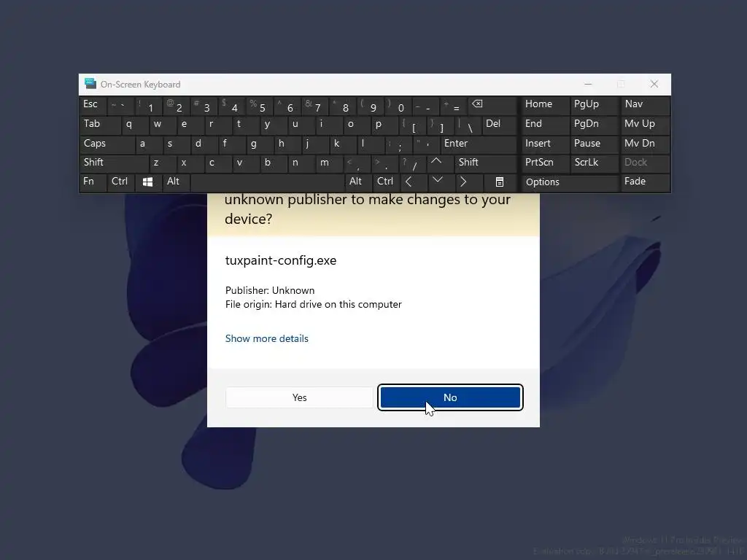Toggle the right Shift key
747x560 pixels.
click(486, 163)
